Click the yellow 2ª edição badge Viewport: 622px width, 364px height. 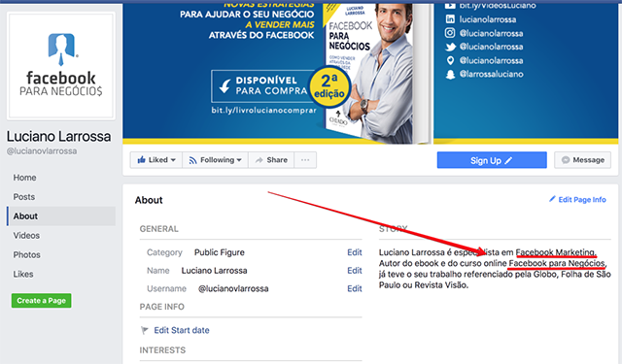(329, 87)
